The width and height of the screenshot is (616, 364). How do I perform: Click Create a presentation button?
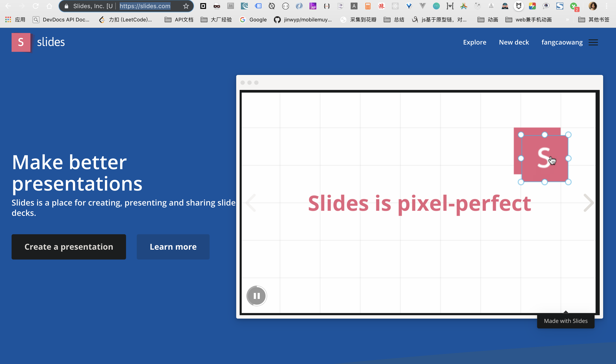tap(69, 247)
